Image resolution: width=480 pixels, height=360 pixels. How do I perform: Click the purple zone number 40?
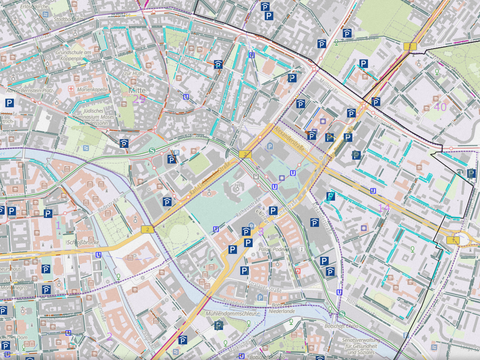click(x=440, y=107)
